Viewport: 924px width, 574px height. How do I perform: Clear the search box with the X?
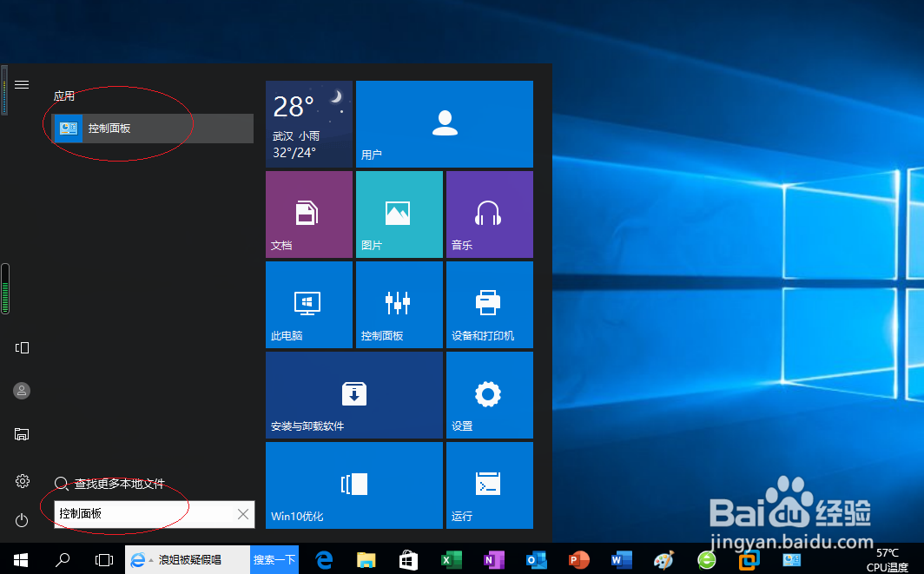point(243,513)
